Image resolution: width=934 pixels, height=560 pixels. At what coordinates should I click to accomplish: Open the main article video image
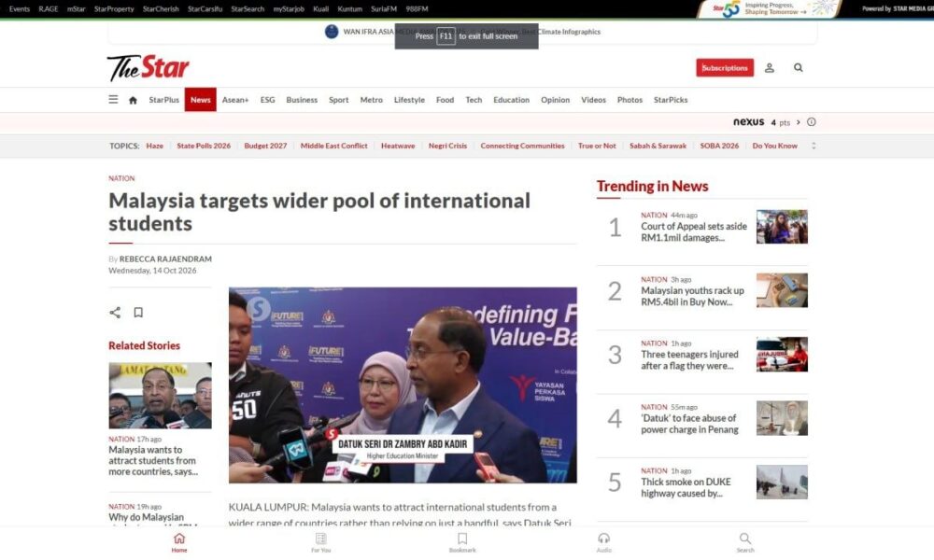coord(403,385)
